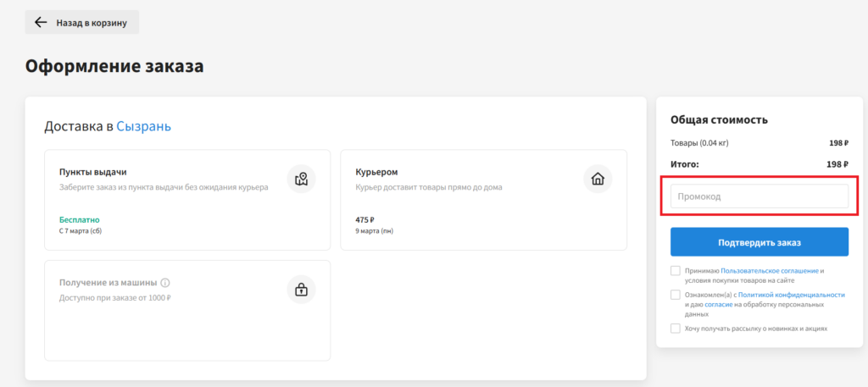Select the Получение из машины card
The width and height of the screenshot is (868, 387).
(x=187, y=311)
